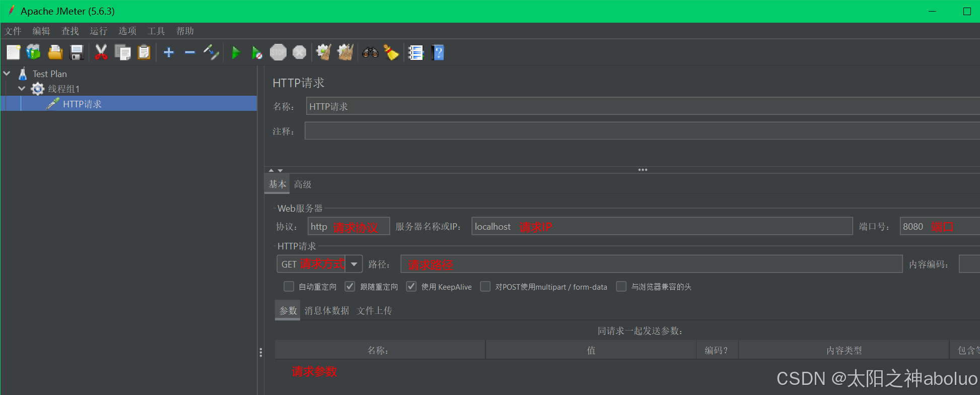Click the Shutdown test icon
The image size is (980, 395).
point(300,52)
